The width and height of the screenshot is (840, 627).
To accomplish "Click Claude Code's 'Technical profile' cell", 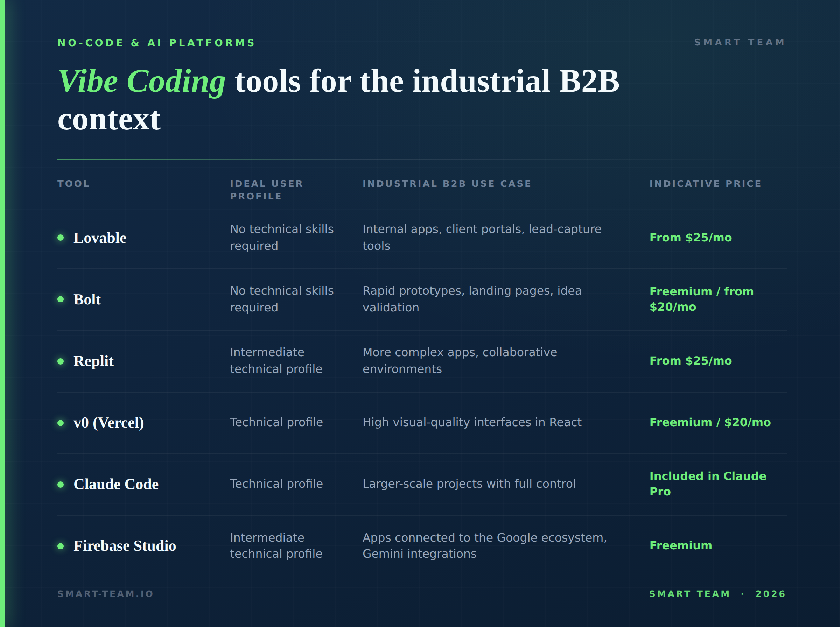I will (276, 484).
